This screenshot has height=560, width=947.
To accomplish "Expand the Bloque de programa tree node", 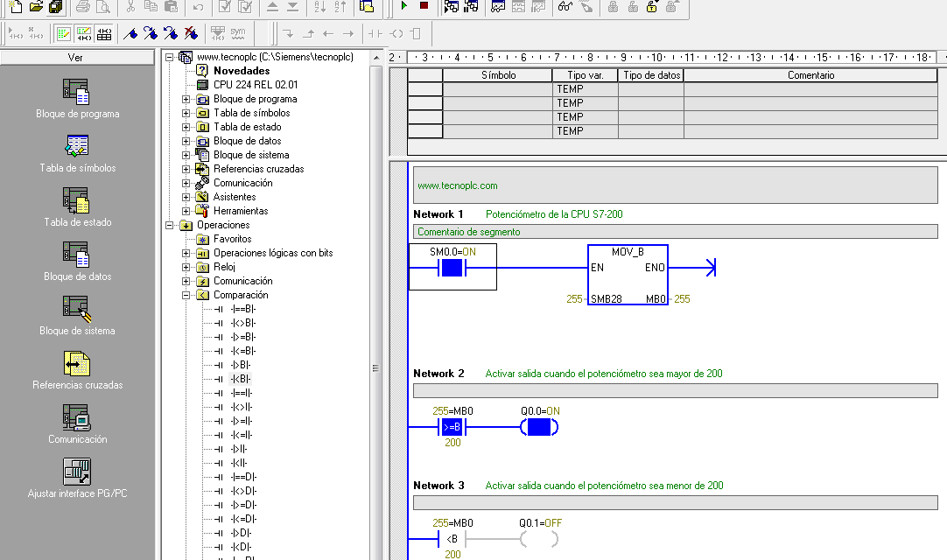I will click(x=186, y=99).
